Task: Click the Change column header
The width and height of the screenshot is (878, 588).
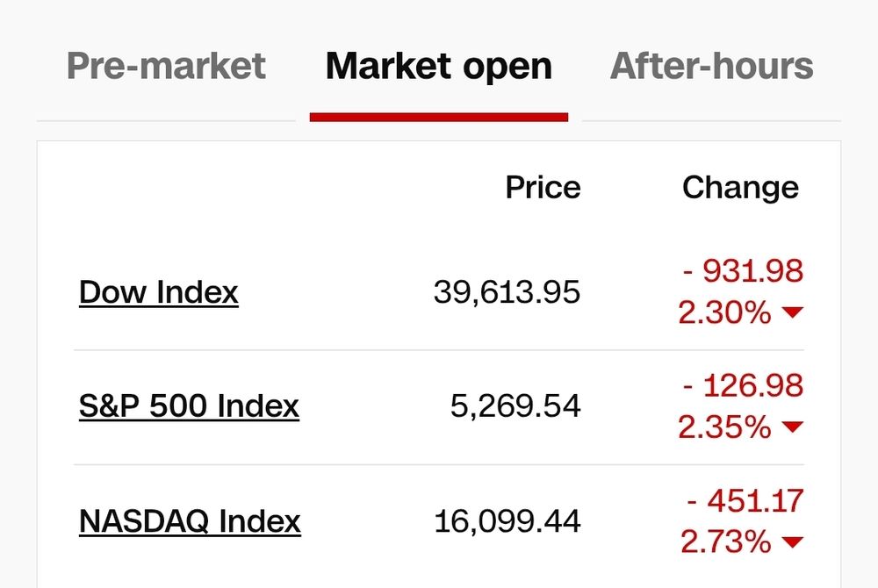Action: [x=740, y=189]
